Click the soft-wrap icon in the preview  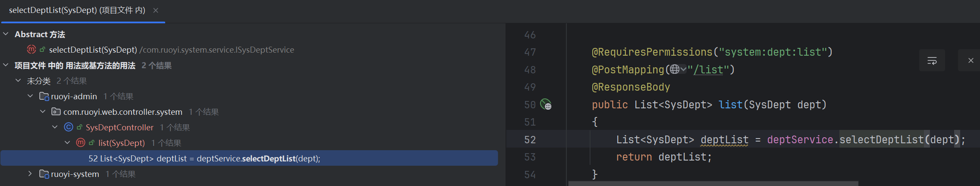pyautogui.click(x=932, y=60)
